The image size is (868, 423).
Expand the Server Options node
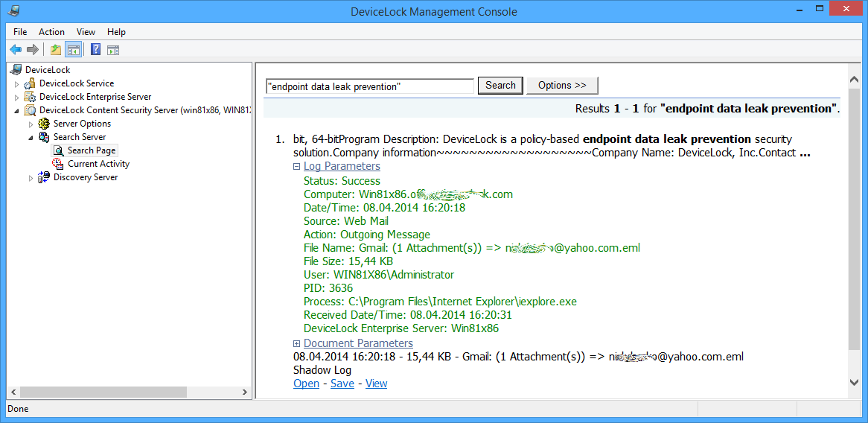pyautogui.click(x=31, y=124)
